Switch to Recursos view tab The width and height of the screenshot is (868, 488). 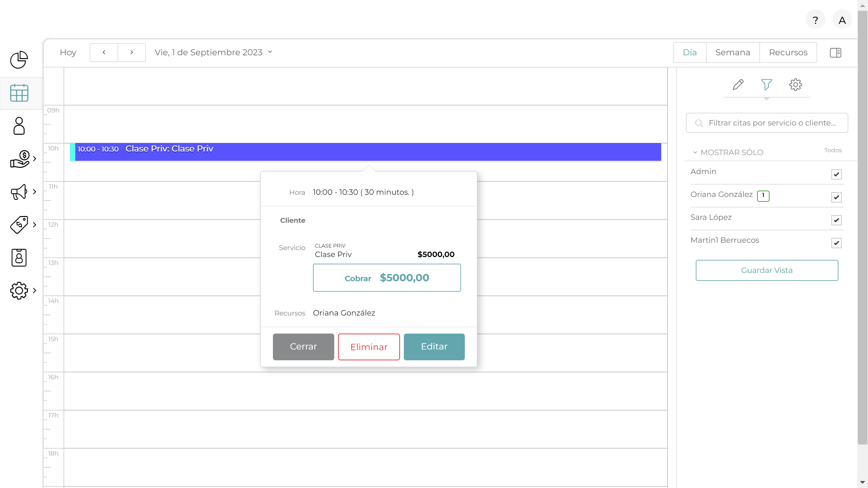pyautogui.click(x=788, y=52)
